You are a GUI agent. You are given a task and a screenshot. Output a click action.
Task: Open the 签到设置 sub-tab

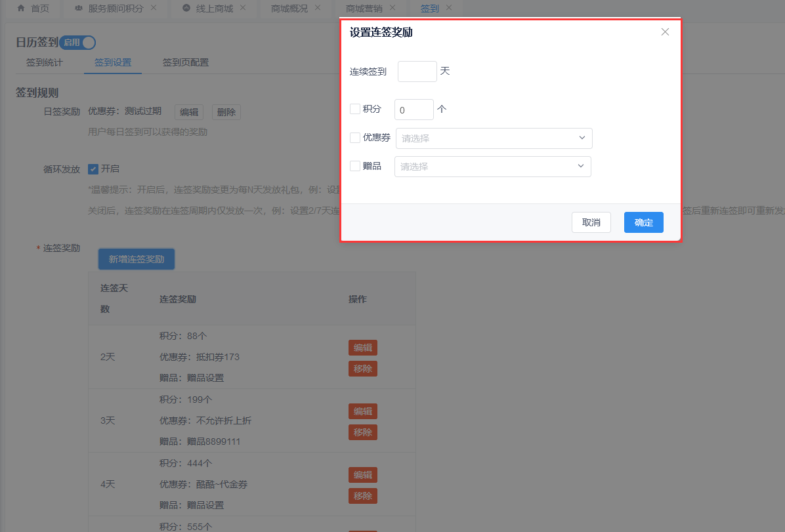click(x=113, y=62)
